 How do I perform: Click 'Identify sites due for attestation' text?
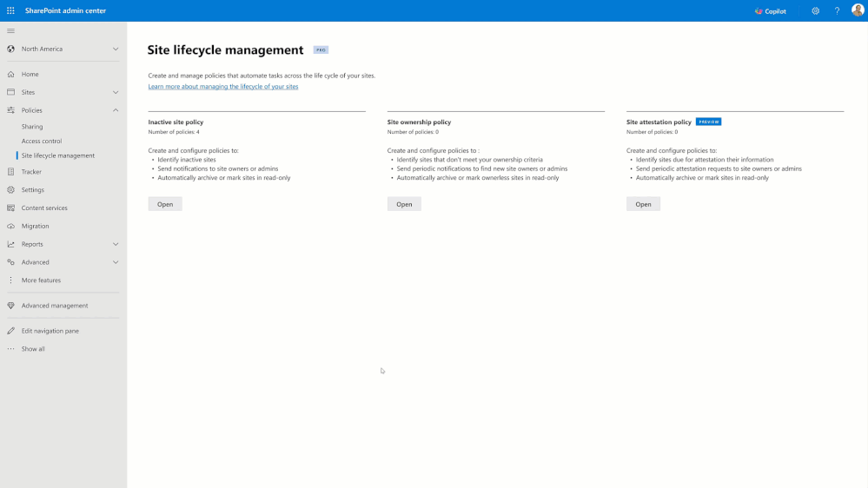[705, 160]
